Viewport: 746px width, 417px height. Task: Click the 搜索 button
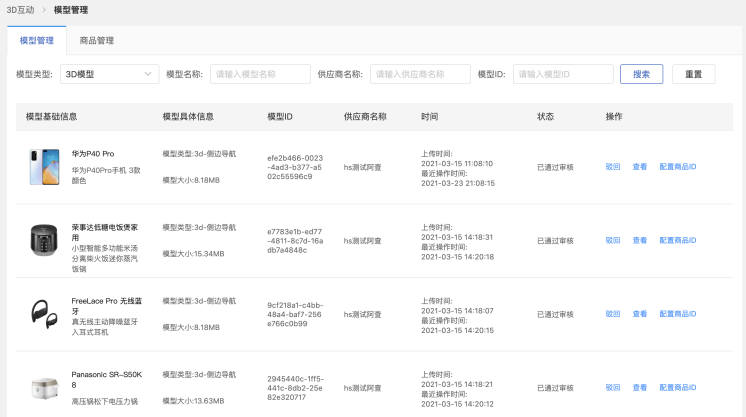(x=641, y=74)
